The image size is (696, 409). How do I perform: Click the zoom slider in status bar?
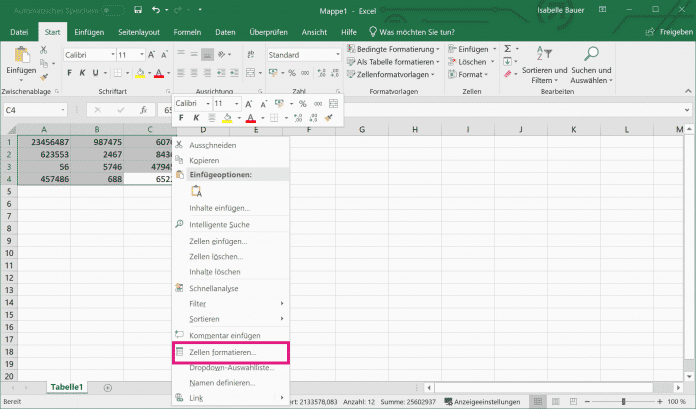[x=625, y=401]
